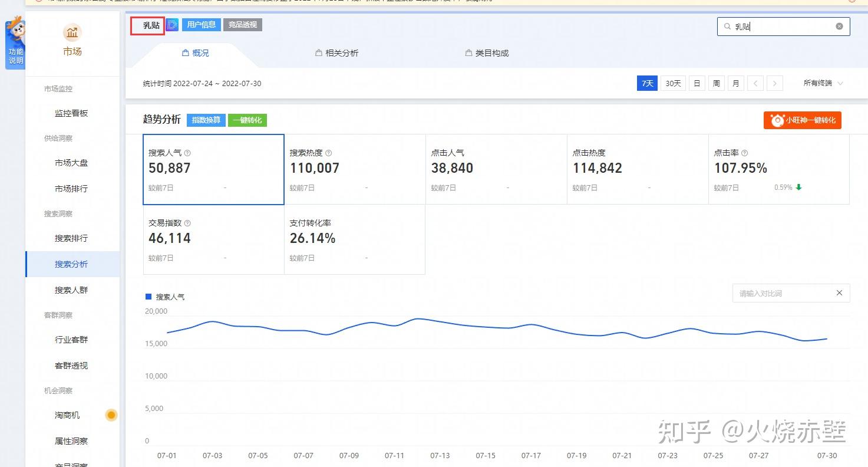
Task: Focus the 请输入对比词 comparison field
Action: coord(791,293)
